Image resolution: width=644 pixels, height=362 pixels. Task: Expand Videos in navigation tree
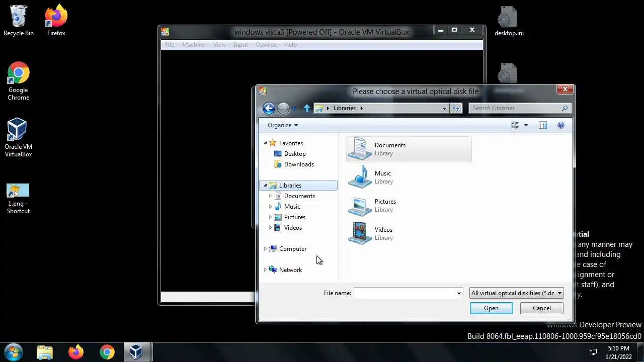tap(270, 228)
